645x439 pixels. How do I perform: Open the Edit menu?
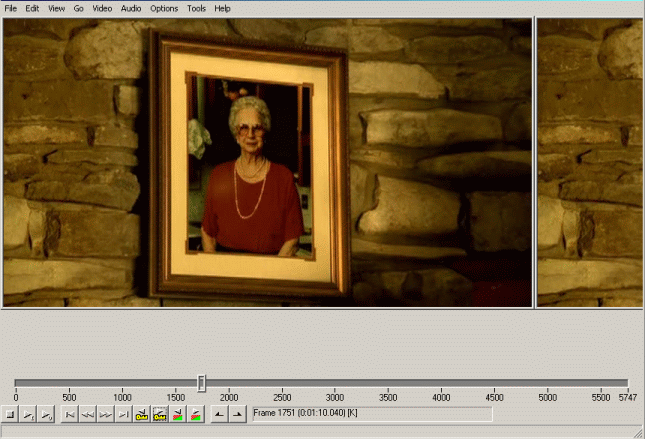[32, 8]
